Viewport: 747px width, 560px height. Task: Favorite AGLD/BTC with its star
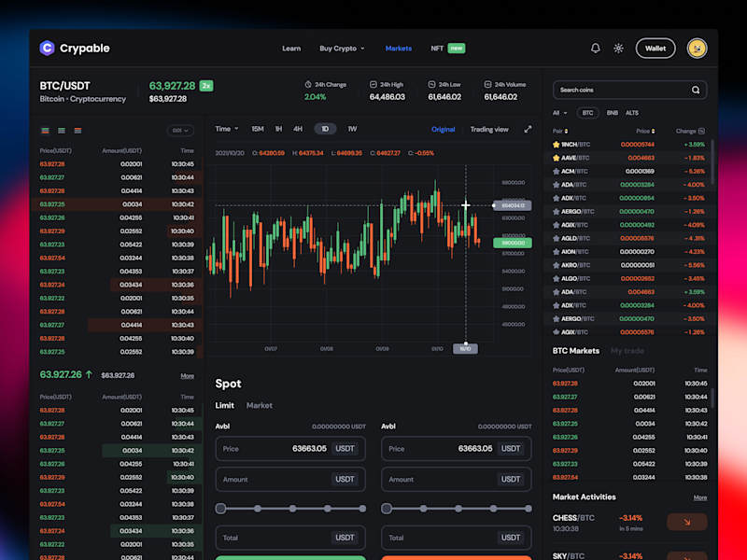pos(556,238)
